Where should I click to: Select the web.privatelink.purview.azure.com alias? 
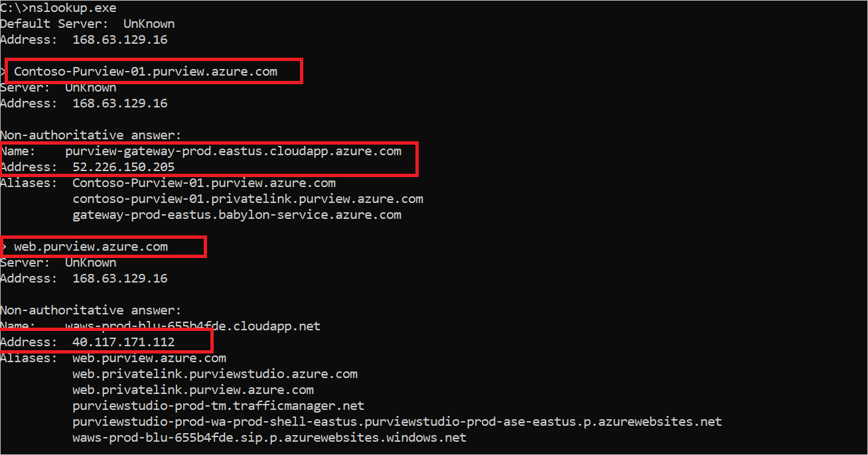(193, 390)
